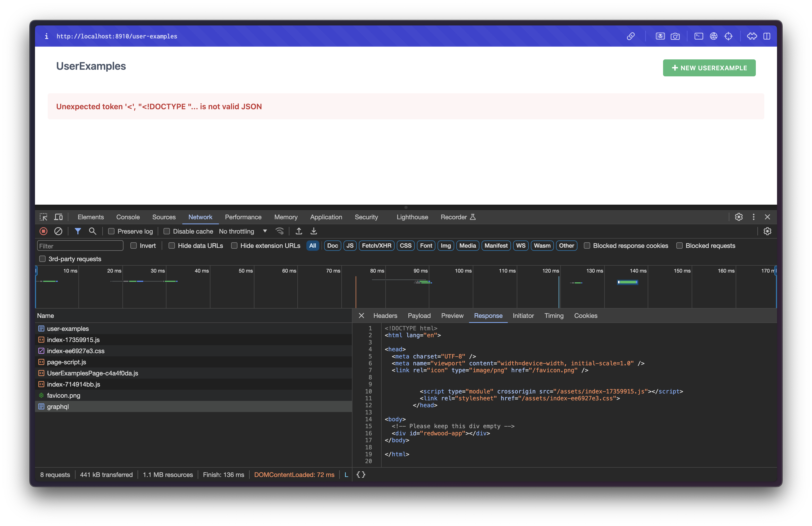Select the graphql request row
The width and height of the screenshot is (812, 526).
point(193,406)
